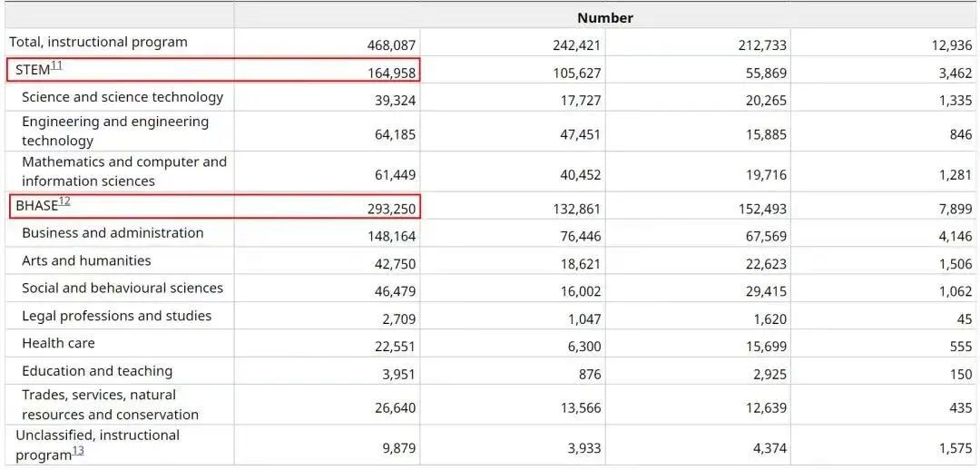Click the STEM total cell 164,958
Screen dimensions: 980x470
tap(392, 73)
